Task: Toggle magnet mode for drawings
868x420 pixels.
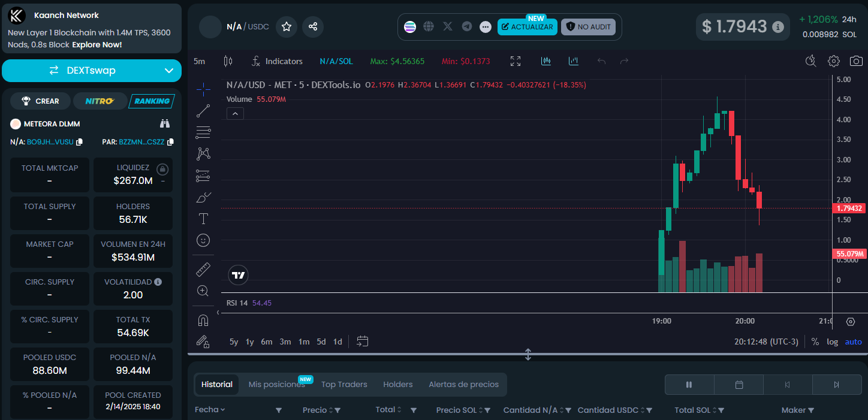Action: 203,321
